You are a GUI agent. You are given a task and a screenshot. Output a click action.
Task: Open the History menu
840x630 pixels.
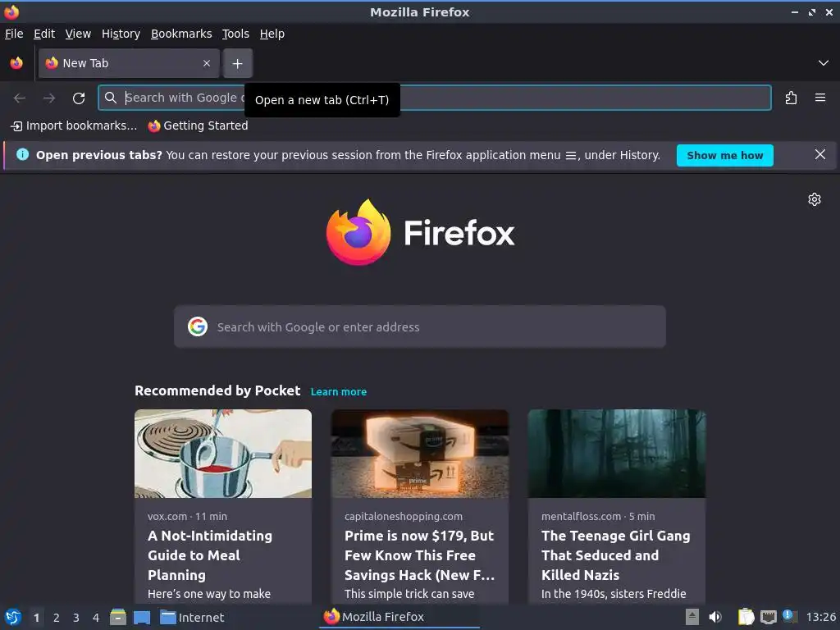(121, 34)
